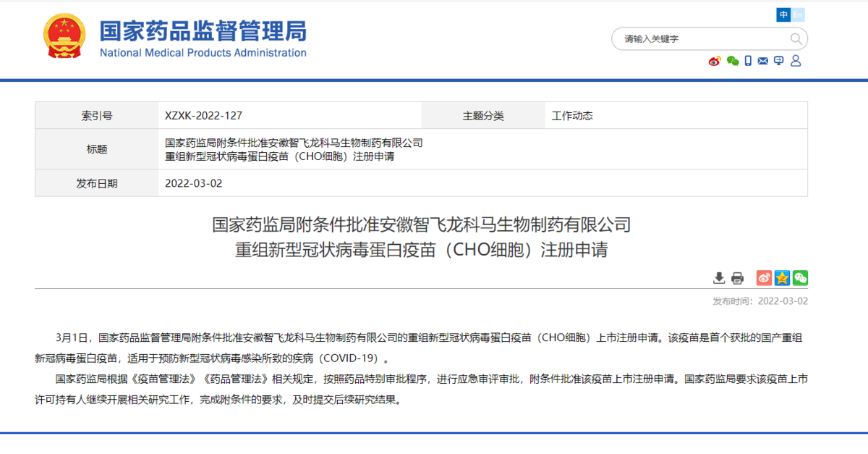Click the search magnifier icon
Viewport: 868px width, 454px height.
tap(796, 39)
